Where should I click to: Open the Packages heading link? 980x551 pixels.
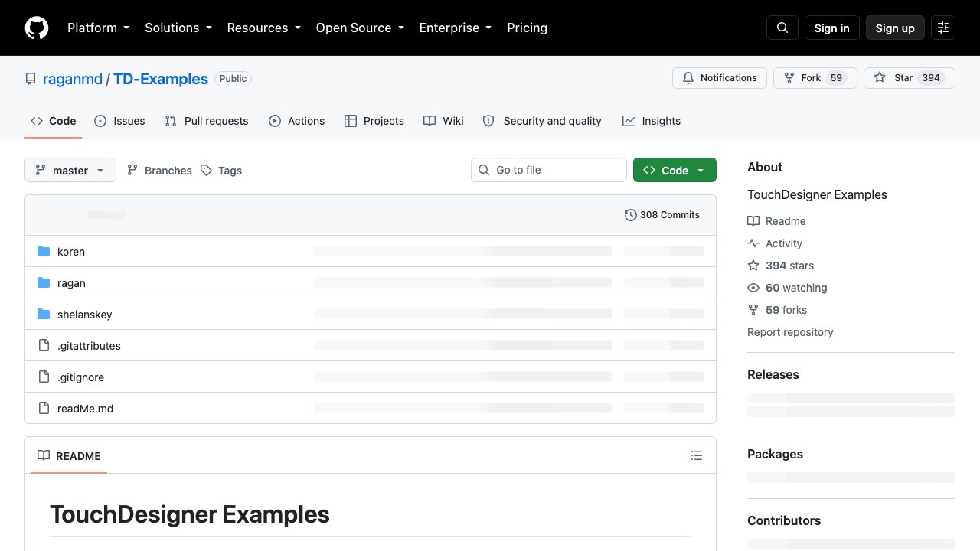775,454
